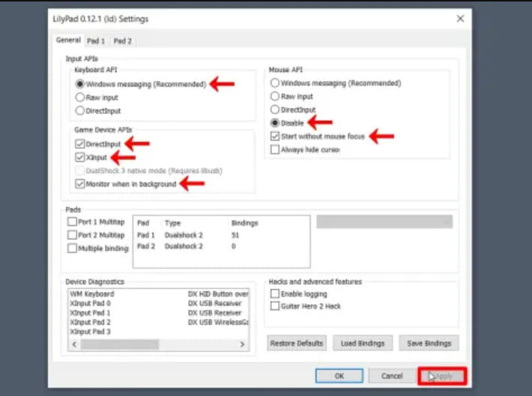Enable Always hide cursor
Image resolution: width=532 pixels, height=396 pixels.
(x=276, y=150)
